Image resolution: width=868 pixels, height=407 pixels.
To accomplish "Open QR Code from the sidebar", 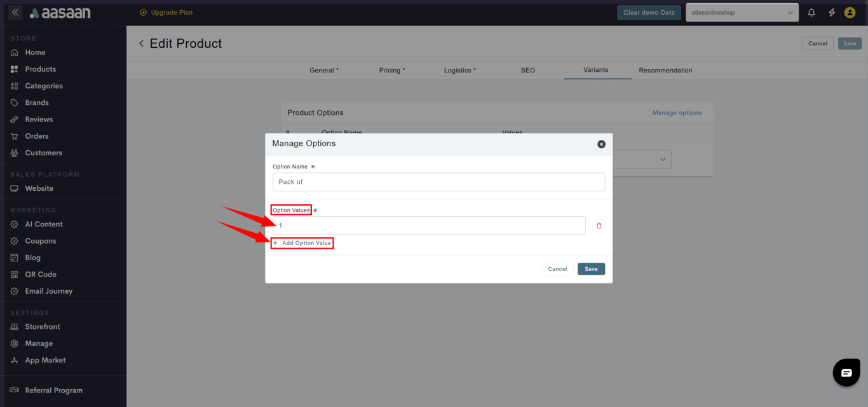I will (x=41, y=275).
